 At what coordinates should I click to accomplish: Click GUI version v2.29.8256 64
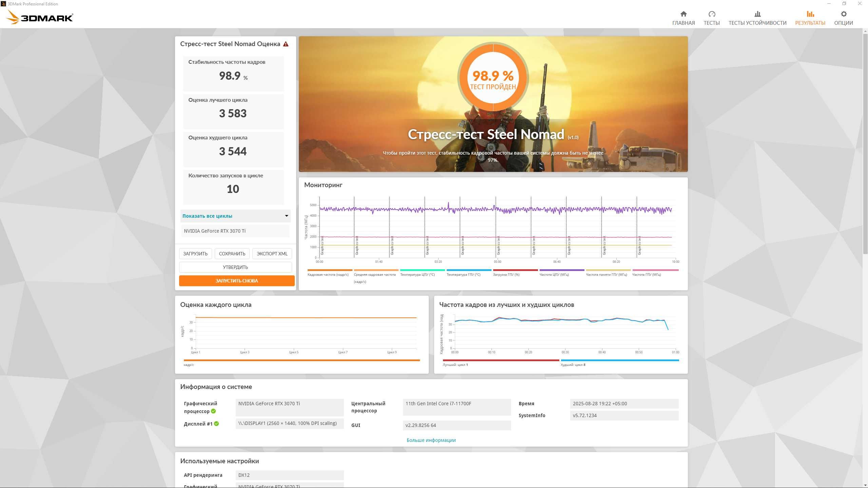421,425
